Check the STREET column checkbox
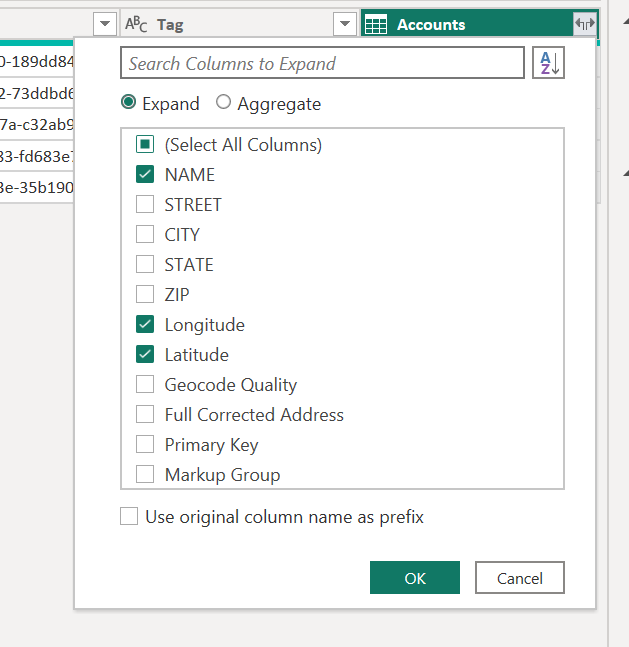The height and width of the screenshot is (647, 629). tap(145, 205)
